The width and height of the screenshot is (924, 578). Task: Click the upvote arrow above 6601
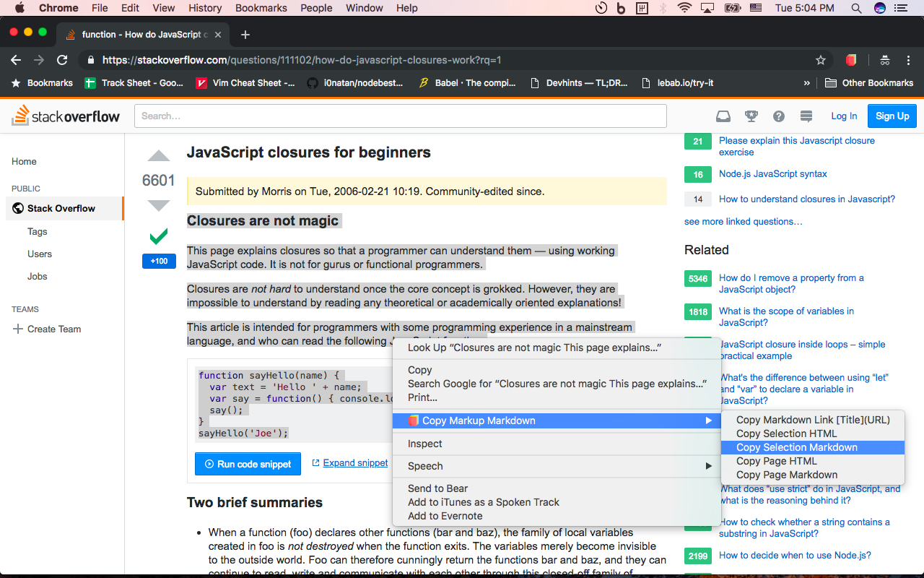[159, 155]
